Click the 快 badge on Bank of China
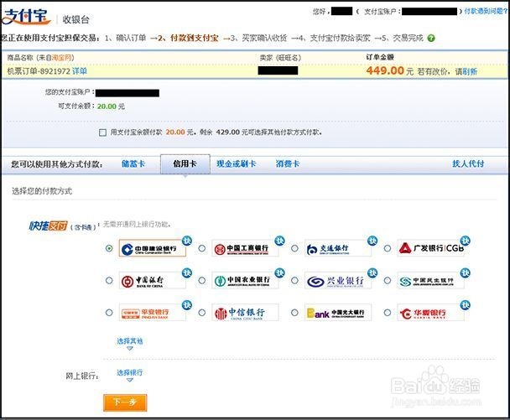Screen dimensions: 510x420 tap(187, 272)
